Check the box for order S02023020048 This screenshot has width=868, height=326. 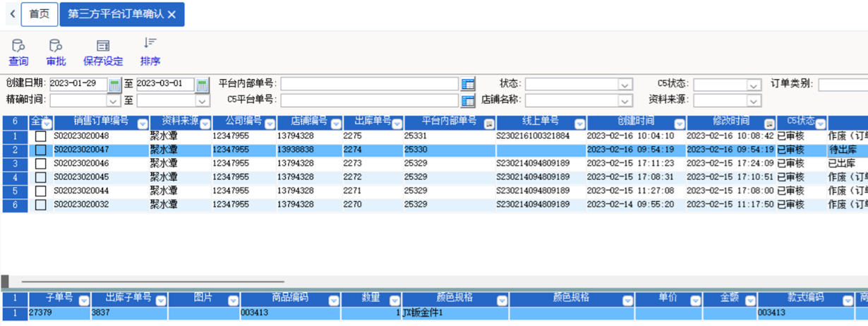coord(41,136)
